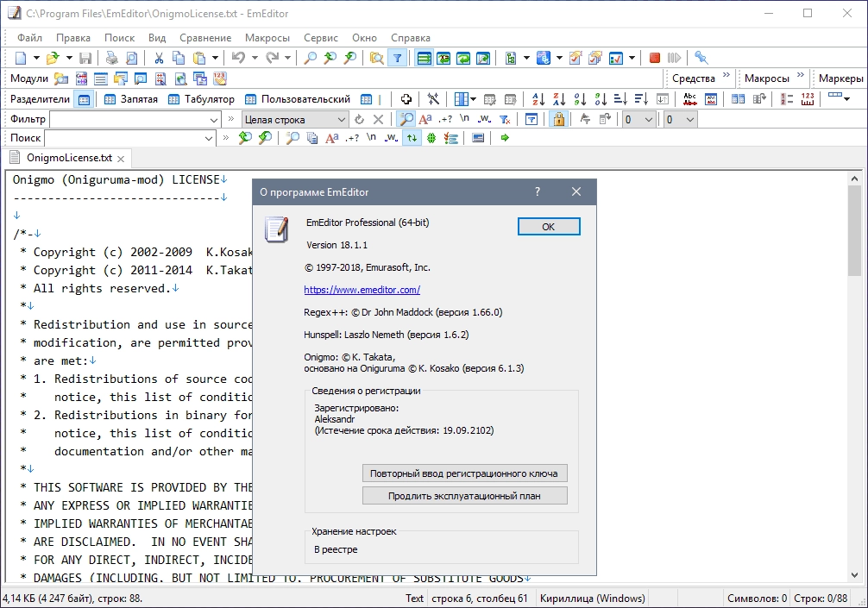Viewport: 868px width, 608px height.
Task: Click the Open file folder icon
Action: (53, 58)
